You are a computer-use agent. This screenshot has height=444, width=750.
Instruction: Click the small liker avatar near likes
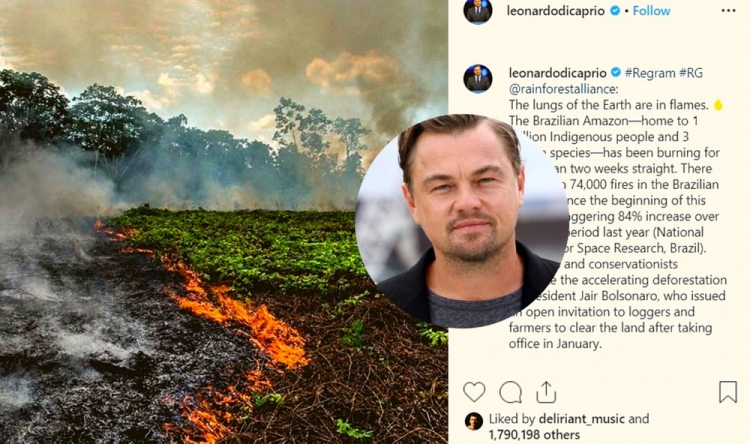click(474, 421)
